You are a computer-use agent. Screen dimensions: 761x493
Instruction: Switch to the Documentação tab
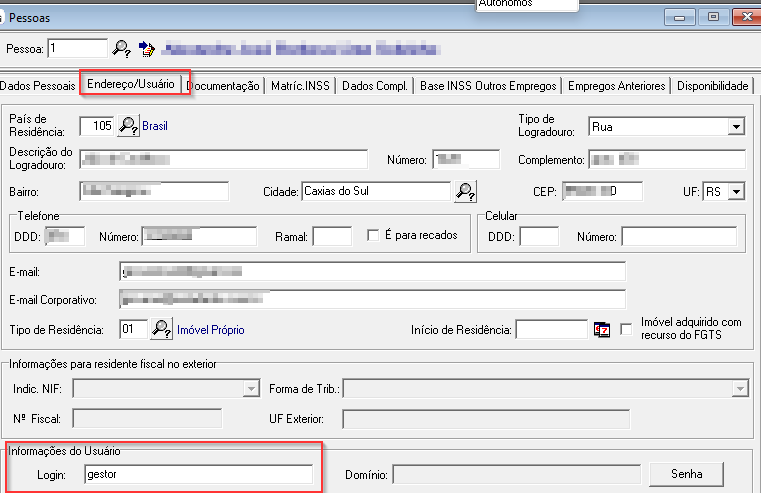pos(224,87)
